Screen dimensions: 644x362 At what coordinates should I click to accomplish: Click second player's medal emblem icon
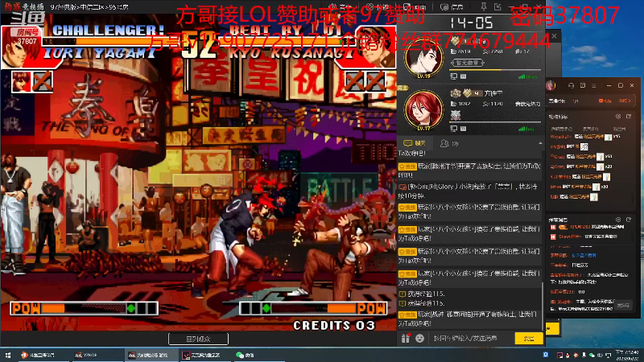(456, 115)
